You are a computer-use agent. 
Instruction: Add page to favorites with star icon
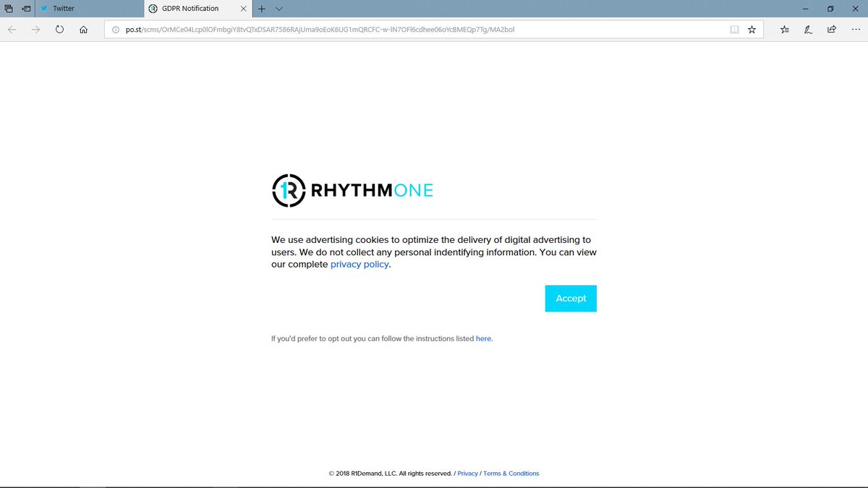point(752,30)
